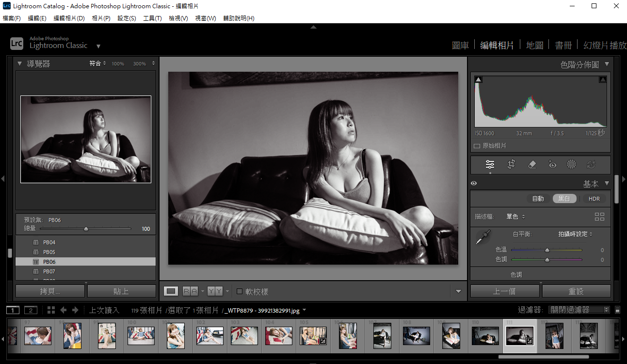
Task: Switch to main window display 1
Action: (x=13, y=310)
